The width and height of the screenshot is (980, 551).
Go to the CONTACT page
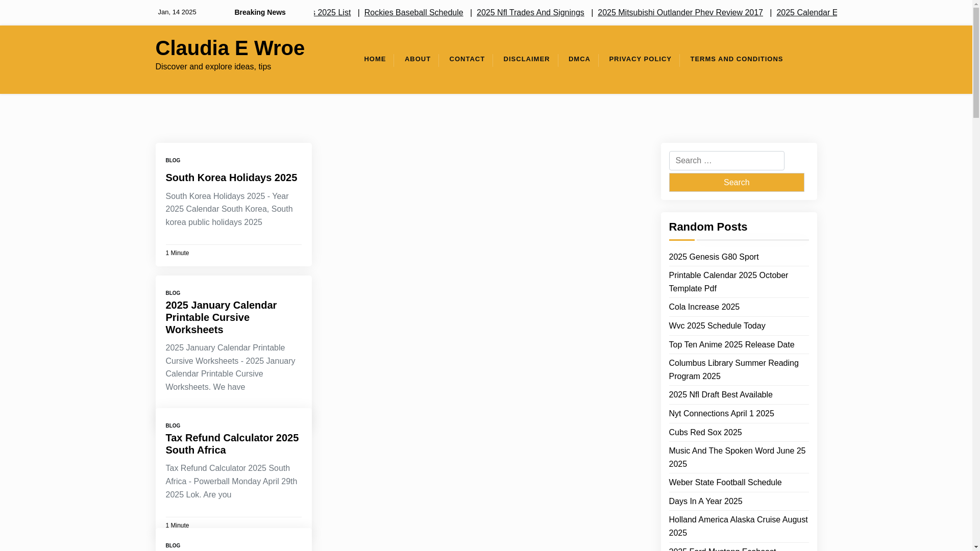tap(467, 59)
